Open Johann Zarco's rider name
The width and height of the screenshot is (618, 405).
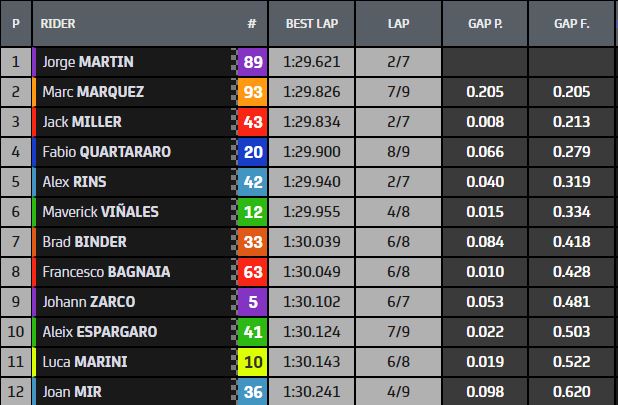click(x=88, y=302)
